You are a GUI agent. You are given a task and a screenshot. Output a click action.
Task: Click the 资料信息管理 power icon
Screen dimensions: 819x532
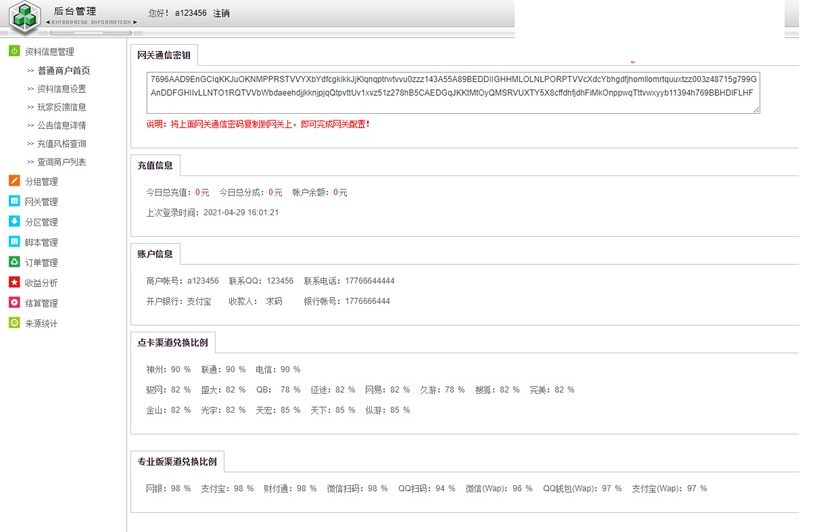[14, 51]
